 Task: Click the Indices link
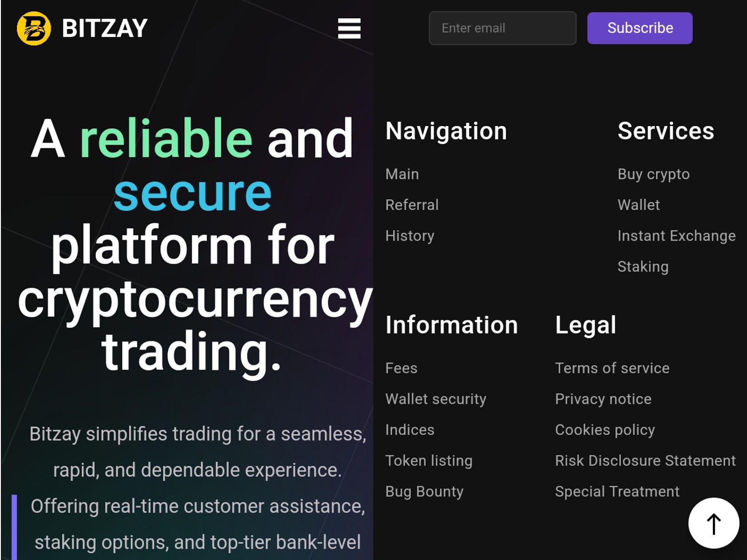[409, 430]
